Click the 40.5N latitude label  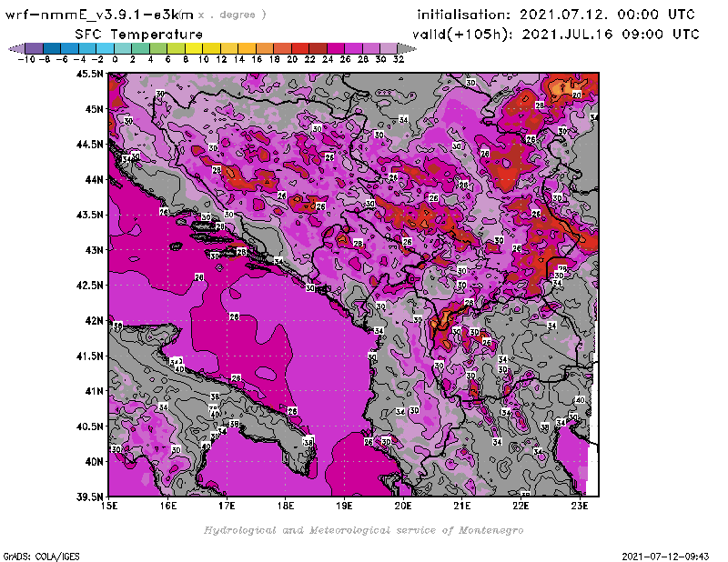pyautogui.click(x=90, y=427)
